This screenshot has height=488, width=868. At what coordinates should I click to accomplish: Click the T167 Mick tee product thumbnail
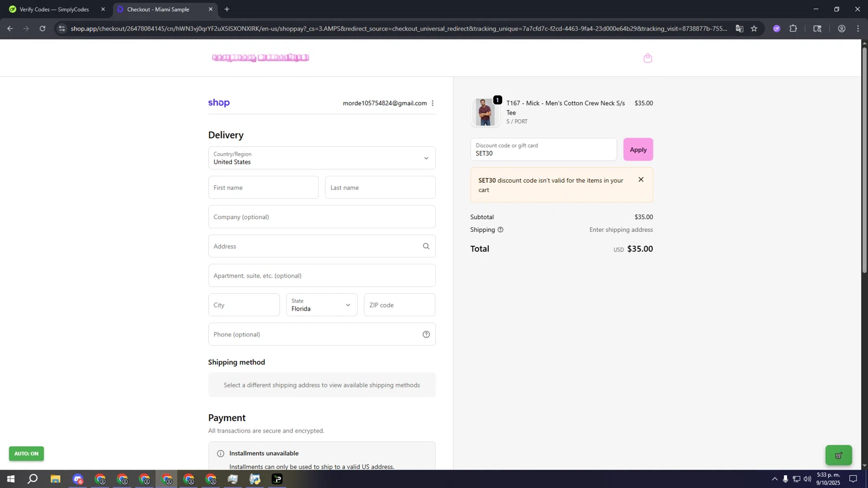(x=485, y=112)
